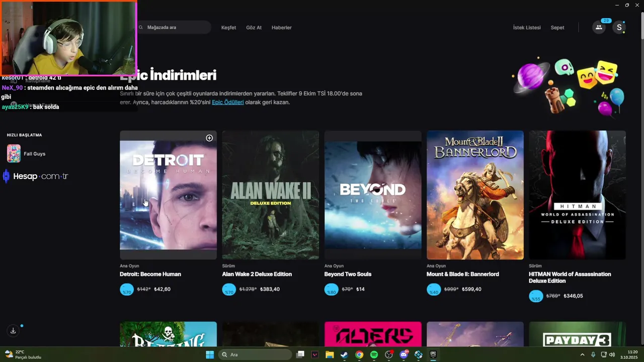This screenshot has height=362, width=644.
Task: Open the weather widget in taskbar
Action: 23,354
